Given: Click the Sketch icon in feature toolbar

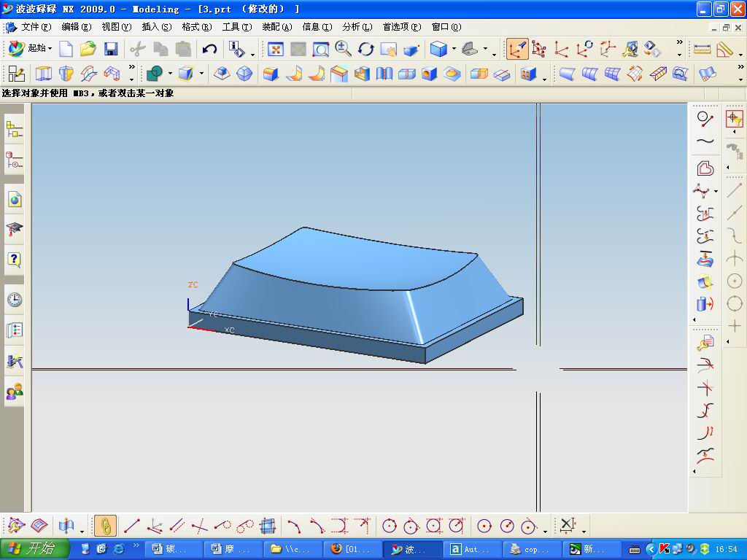Looking at the screenshot, I should point(16,74).
